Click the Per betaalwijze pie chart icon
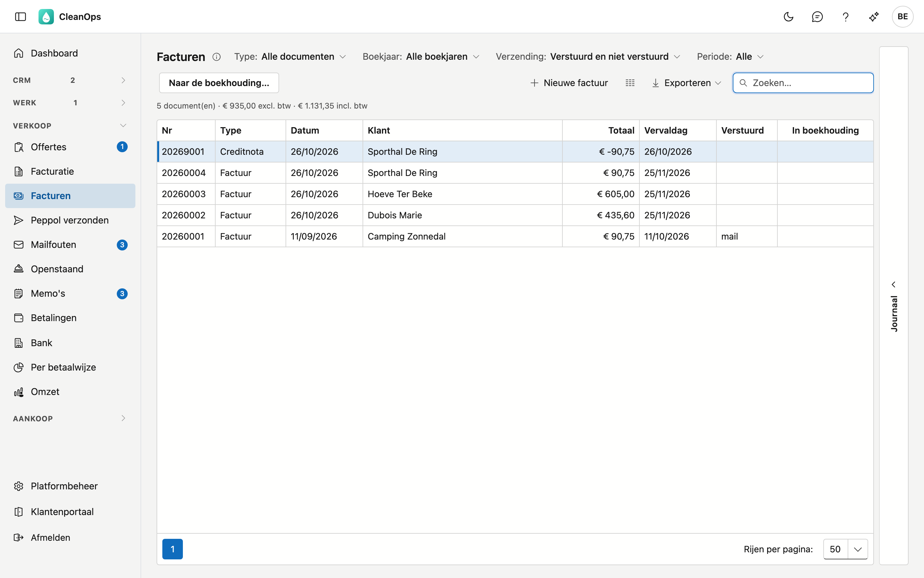Viewport: 924px width, 578px height. point(19,367)
